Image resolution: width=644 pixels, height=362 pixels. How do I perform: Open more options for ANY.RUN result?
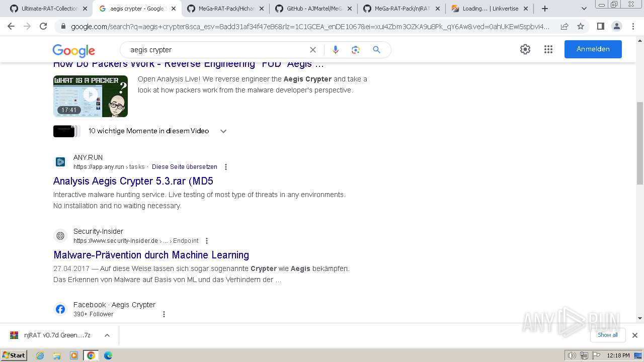tap(226, 167)
